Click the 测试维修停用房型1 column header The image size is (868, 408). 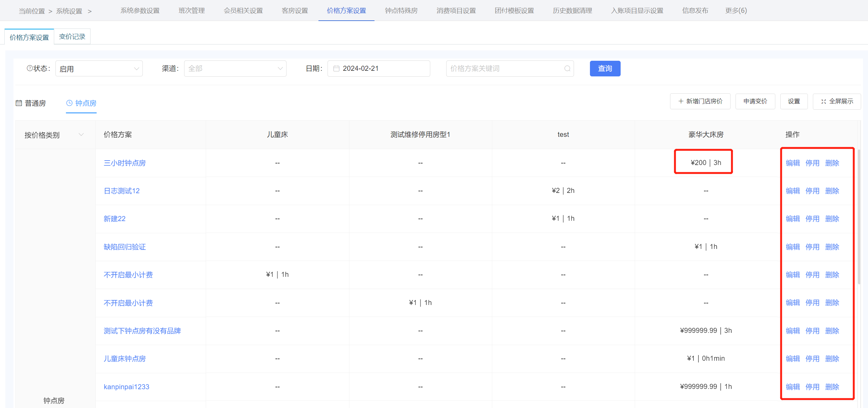coord(420,135)
